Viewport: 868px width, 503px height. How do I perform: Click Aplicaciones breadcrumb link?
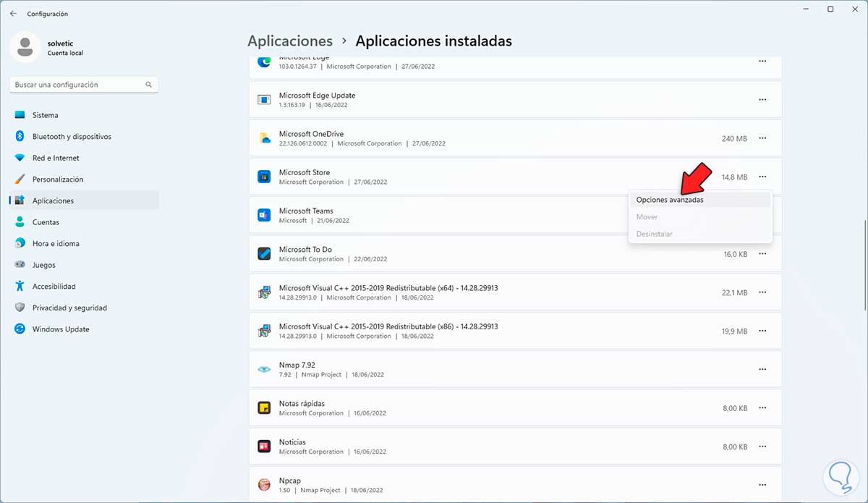pos(290,41)
